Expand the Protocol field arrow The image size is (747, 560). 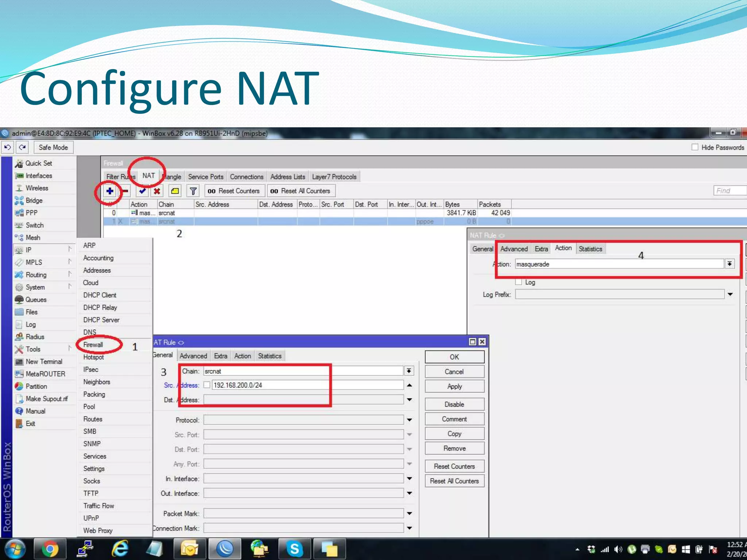[x=410, y=420]
